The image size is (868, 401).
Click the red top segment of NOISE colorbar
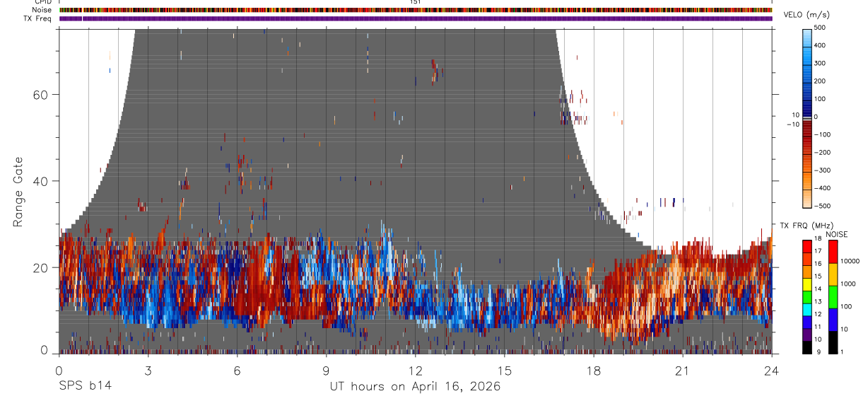click(833, 252)
